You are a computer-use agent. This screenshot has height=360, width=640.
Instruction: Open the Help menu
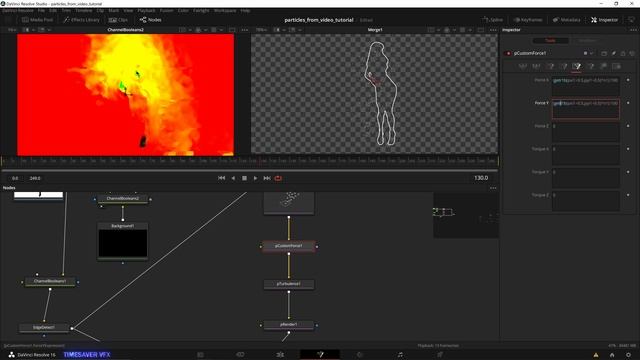(245, 11)
